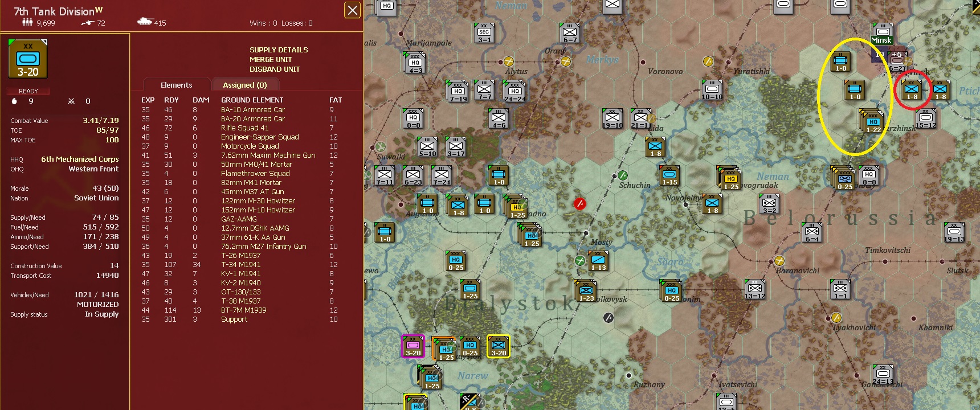Viewport: 980px width, 410px height.
Task: Select the German HQ 0=0 counter near Suwalki
Action: [x=414, y=119]
